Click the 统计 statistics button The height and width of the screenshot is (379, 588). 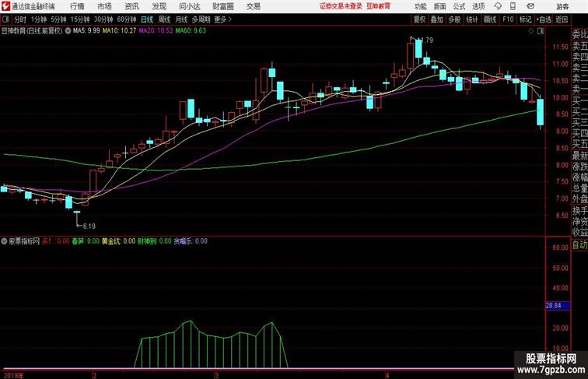click(472, 19)
